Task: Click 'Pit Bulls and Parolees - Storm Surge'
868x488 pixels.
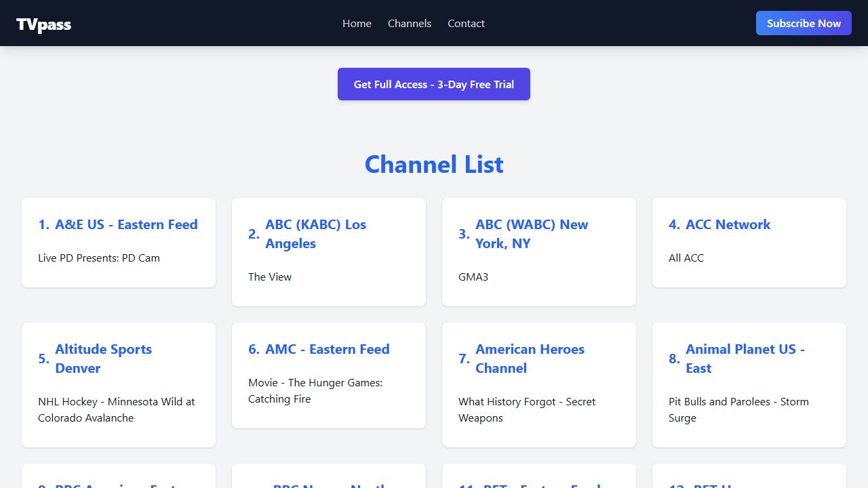Action: pos(738,409)
